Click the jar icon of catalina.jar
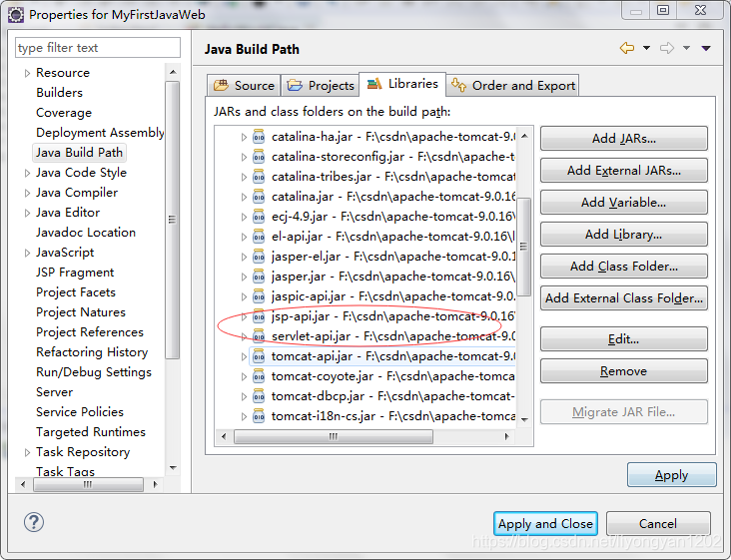Viewport: 731px width, 560px height. pyautogui.click(x=259, y=197)
